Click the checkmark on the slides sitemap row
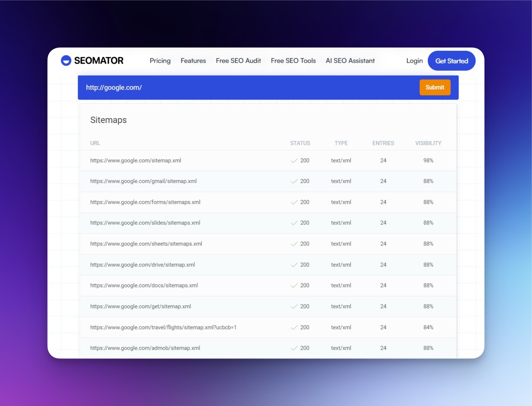Image resolution: width=532 pixels, height=406 pixels. click(293, 223)
